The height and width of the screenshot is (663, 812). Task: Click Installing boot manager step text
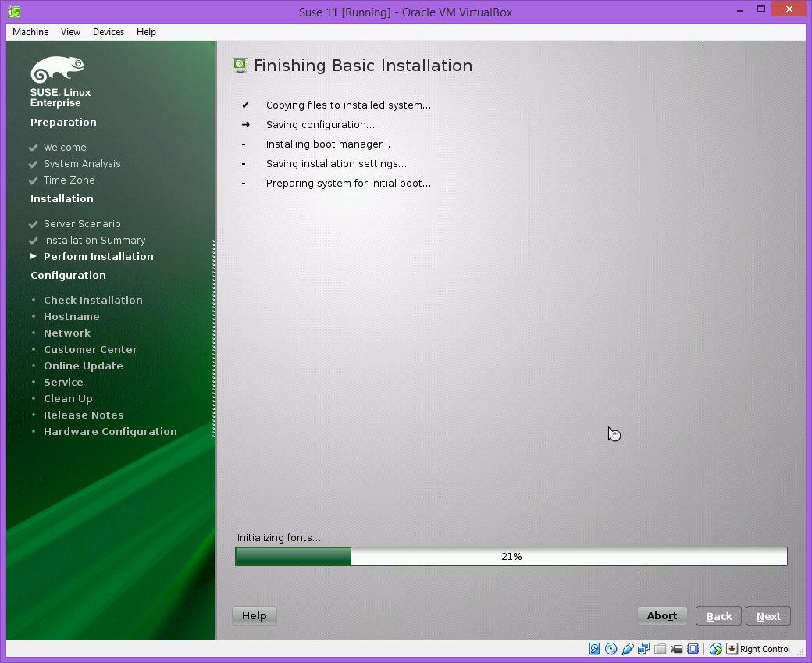tap(329, 144)
